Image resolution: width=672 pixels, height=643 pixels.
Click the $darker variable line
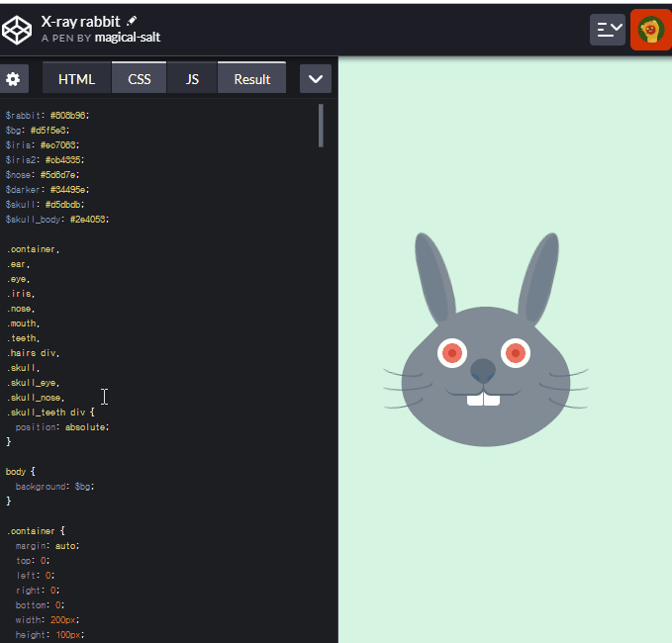click(48, 189)
